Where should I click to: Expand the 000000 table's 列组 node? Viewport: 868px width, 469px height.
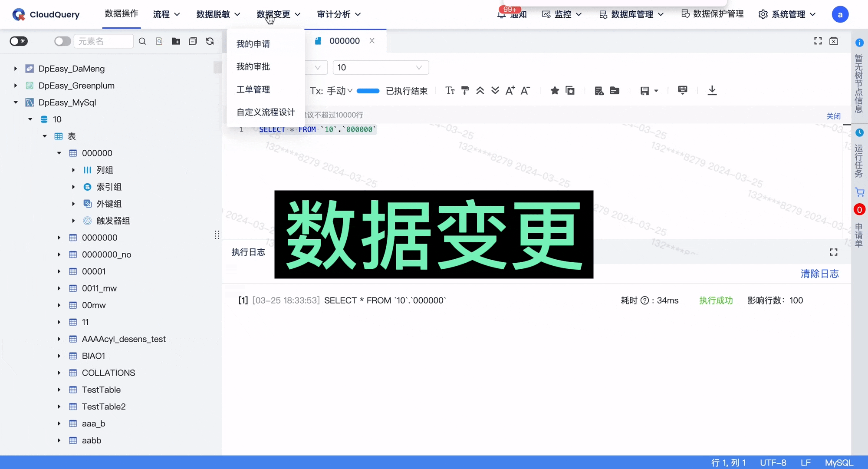[x=74, y=170]
